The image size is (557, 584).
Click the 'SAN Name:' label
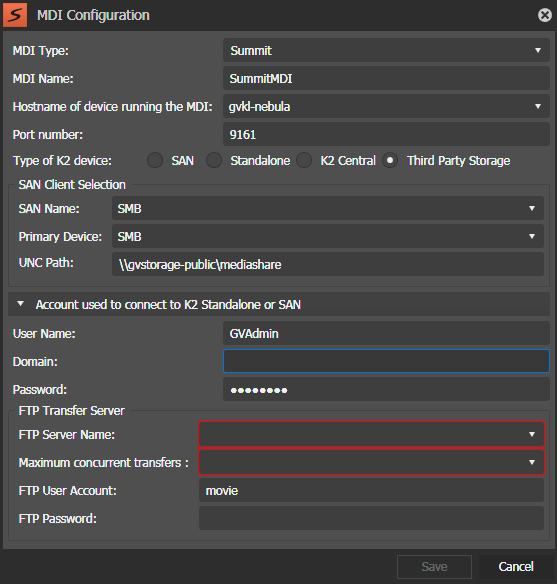click(x=49, y=209)
